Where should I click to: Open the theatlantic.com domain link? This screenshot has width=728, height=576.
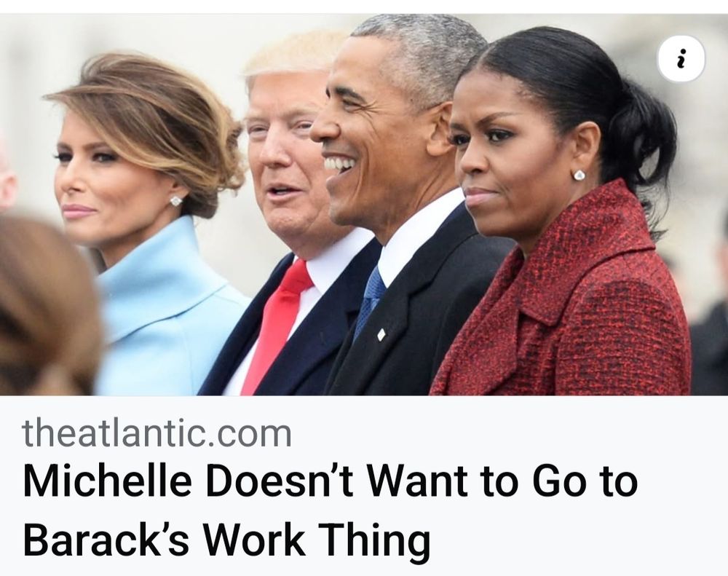[157, 433]
